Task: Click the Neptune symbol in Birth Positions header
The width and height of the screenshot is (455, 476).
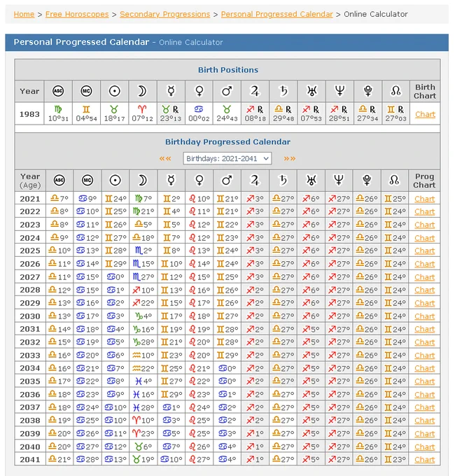Action: click(339, 91)
